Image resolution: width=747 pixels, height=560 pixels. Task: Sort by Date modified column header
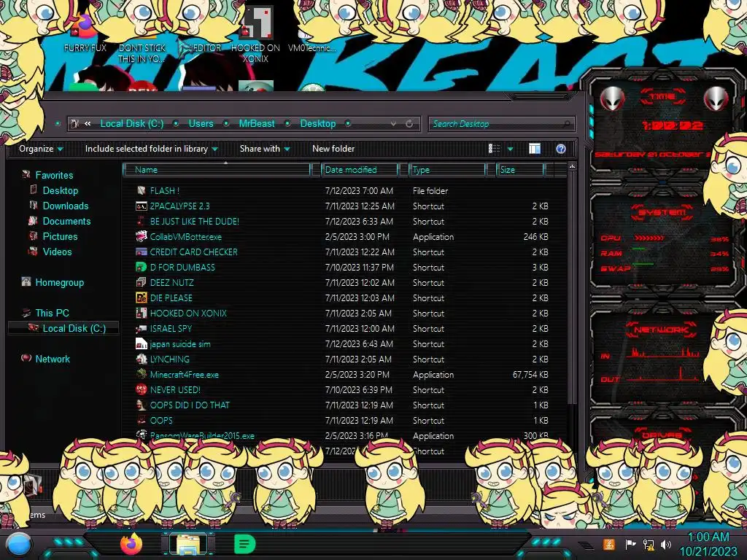click(360, 169)
